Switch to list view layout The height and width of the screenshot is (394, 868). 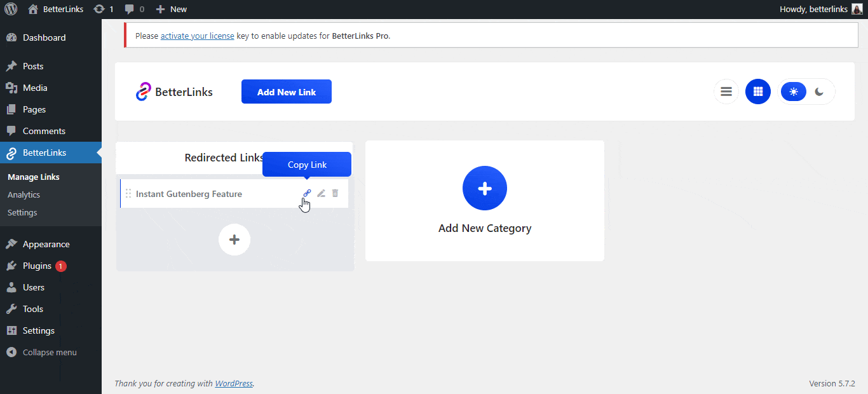tap(726, 92)
